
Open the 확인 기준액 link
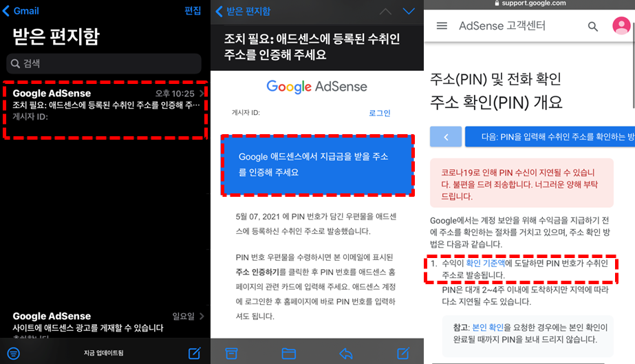coord(485,263)
